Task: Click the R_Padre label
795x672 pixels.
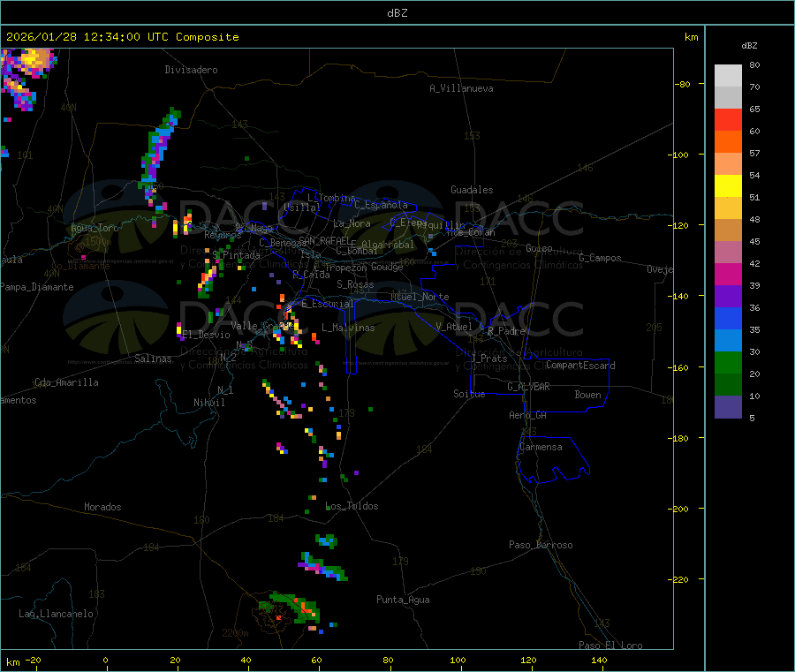Action: [506, 331]
